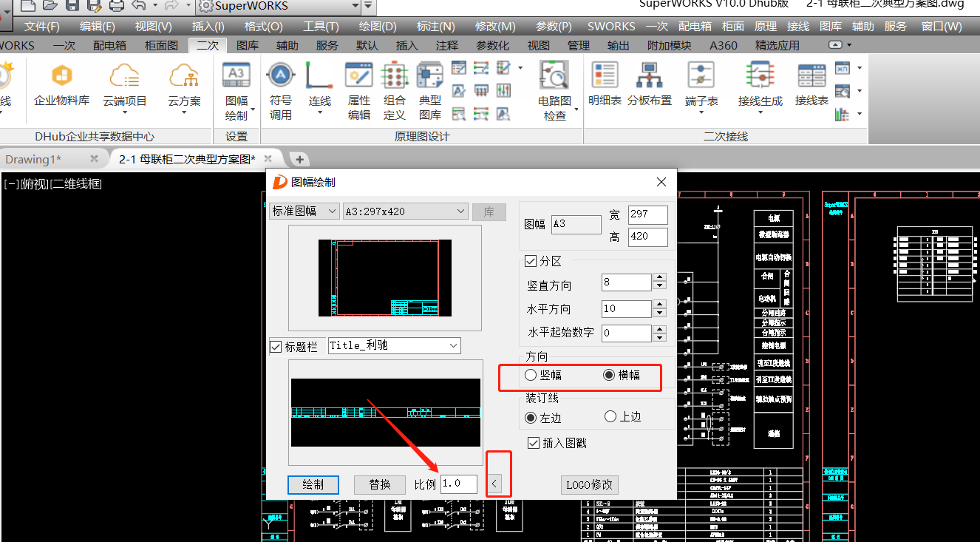Increase the 水平起始数字 spinner value
Screen dimensions: 980x542
[660, 328]
